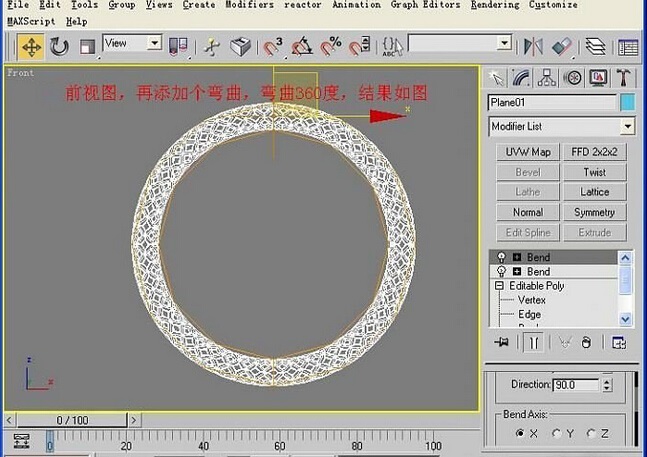647x457 pixels.
Task: Click the Symmetry modifier button
Action: pyautogui.click(x=595, y=212)
